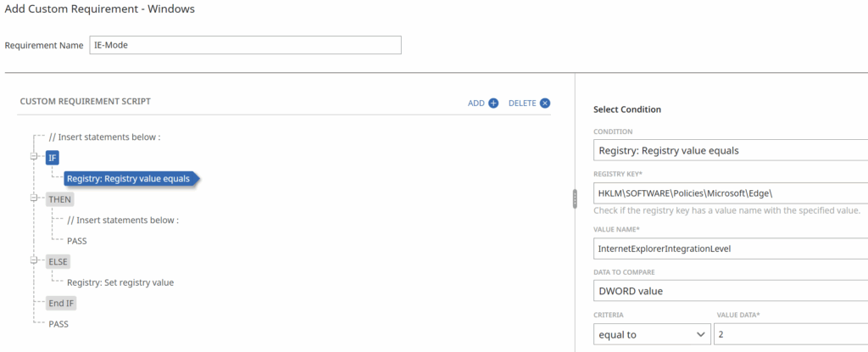Select 'Registry: Registry value equals' condition

coord(128,178)
